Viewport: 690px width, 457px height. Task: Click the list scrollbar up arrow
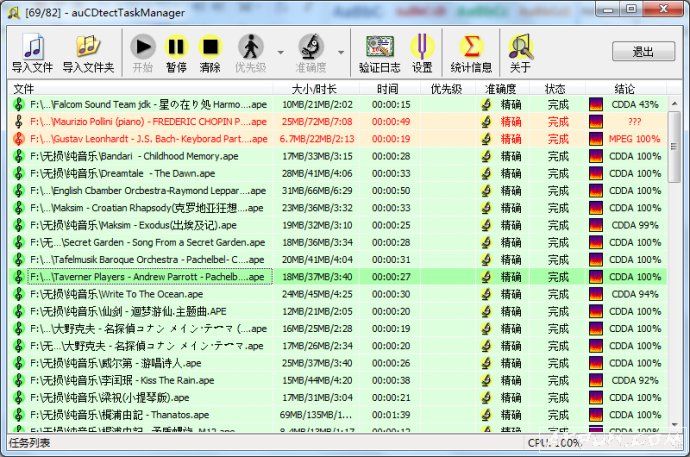[674, 103]
